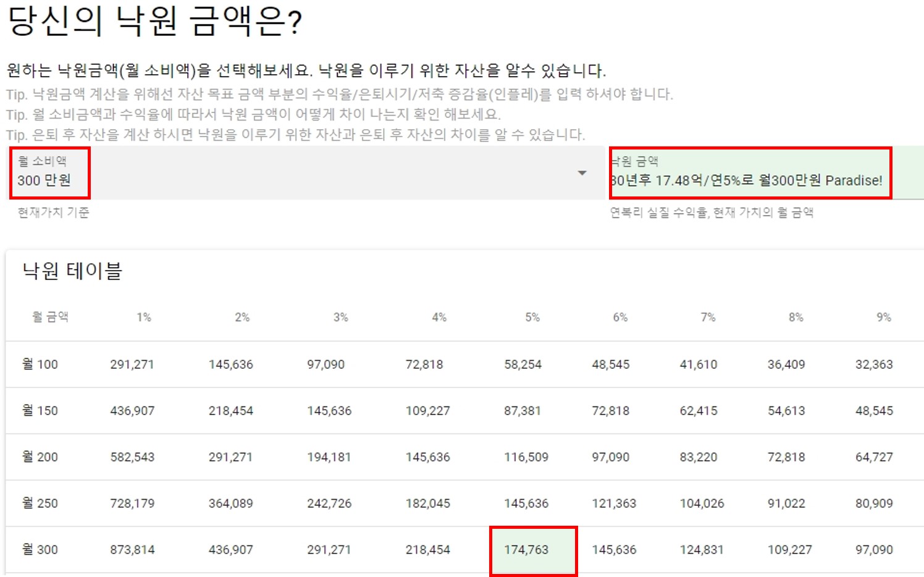This screenshot has height=577, width=924.
Task: Click cell 83,220 in the table
Action: tap(699, 457)
